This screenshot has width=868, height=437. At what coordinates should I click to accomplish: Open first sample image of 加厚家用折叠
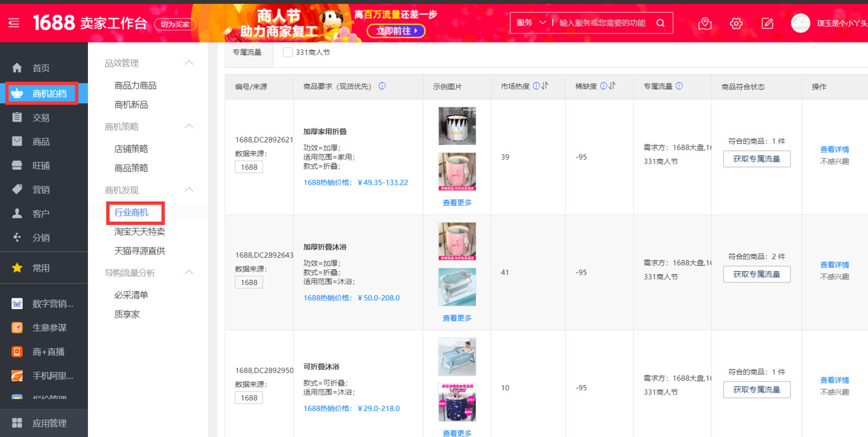pyautogui.click(x=457, y=126)
